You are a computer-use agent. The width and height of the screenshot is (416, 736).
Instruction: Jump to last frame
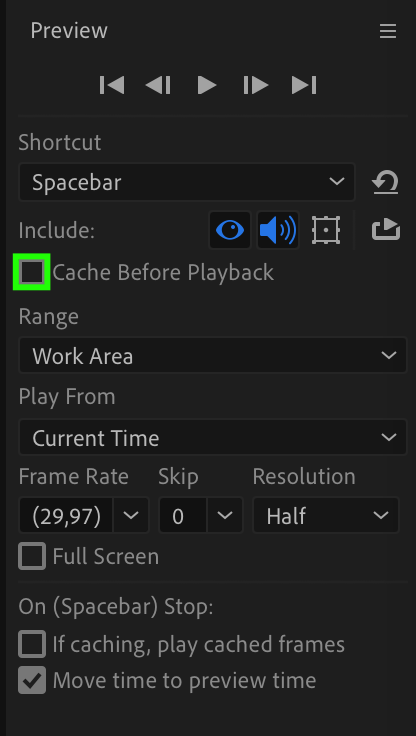304,85
